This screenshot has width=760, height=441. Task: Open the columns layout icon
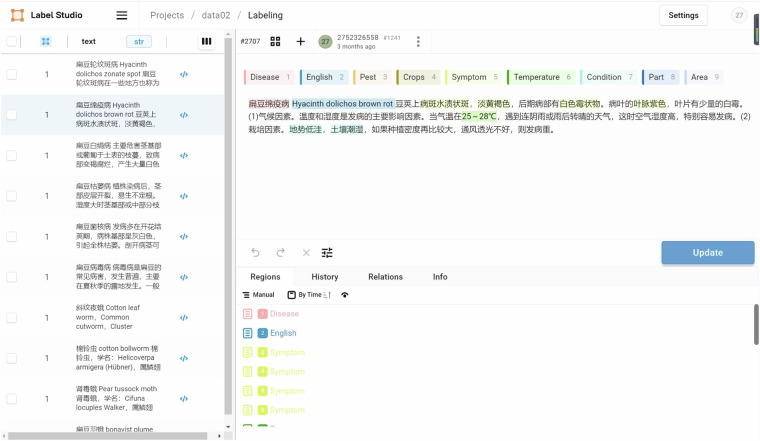pos(206,42)
